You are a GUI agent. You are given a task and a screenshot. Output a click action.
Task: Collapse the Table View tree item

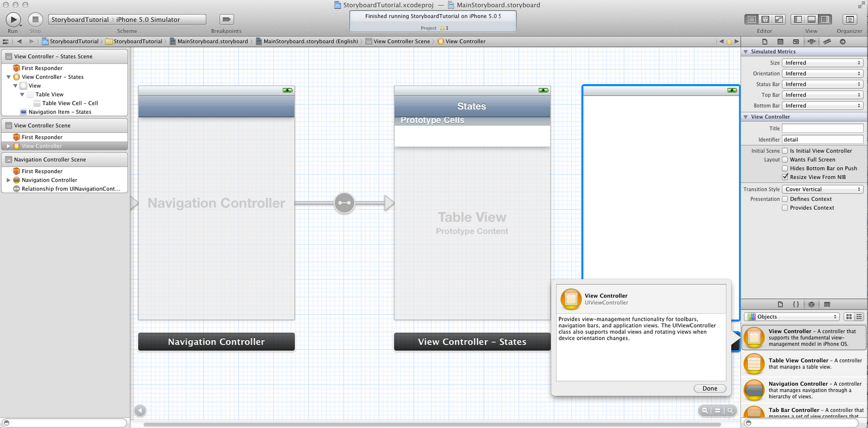point(22,94)
